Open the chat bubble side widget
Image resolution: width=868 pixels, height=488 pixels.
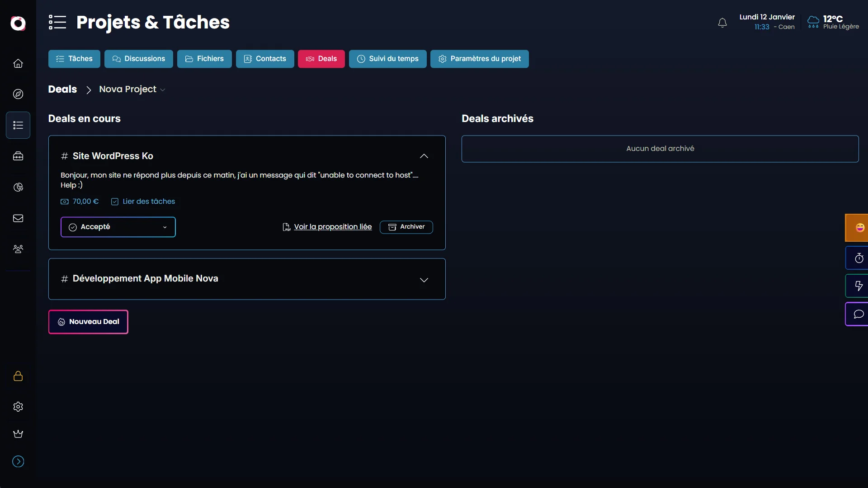pyautogui.click(x=859, y=314)
